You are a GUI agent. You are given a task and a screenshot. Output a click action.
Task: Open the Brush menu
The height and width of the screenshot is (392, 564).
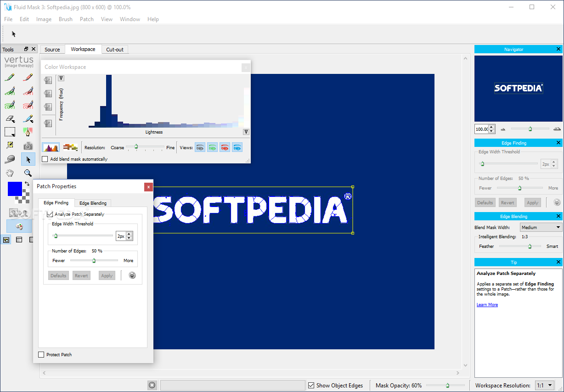(66, 19)
